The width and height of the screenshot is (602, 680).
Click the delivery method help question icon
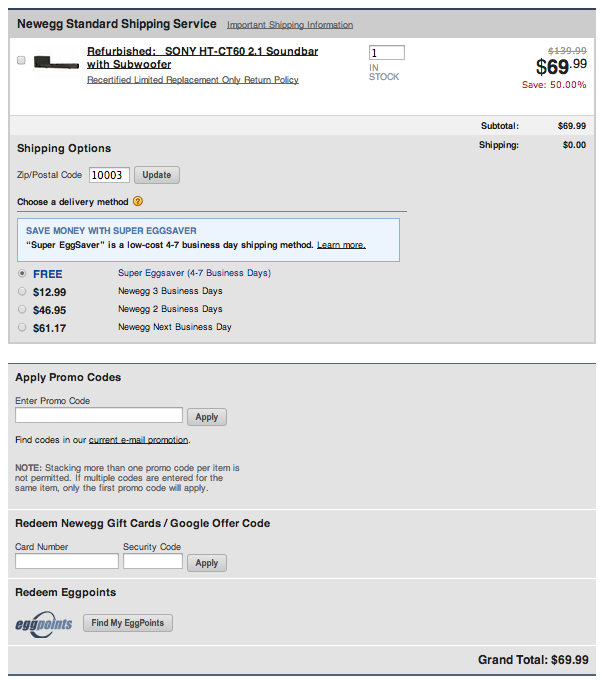point(138,202)
